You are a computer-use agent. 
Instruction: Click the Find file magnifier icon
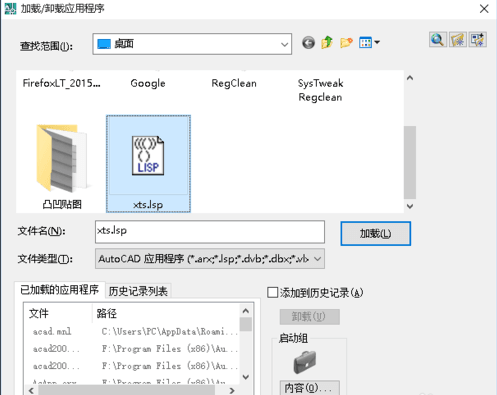click(438, 40)
